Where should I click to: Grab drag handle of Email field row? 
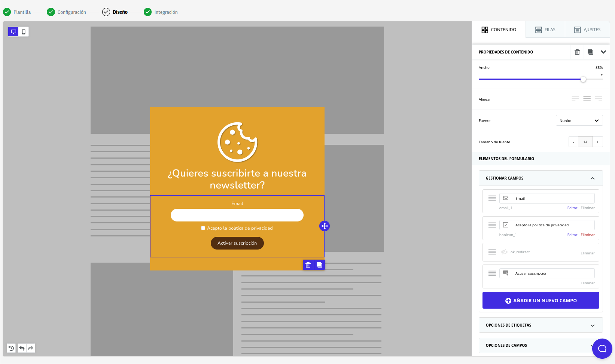pyautogui.click(x=492, y=198)
